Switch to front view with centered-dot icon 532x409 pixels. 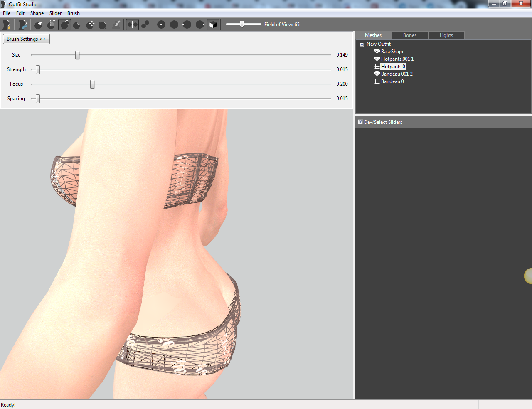click(x=161, y=25)
